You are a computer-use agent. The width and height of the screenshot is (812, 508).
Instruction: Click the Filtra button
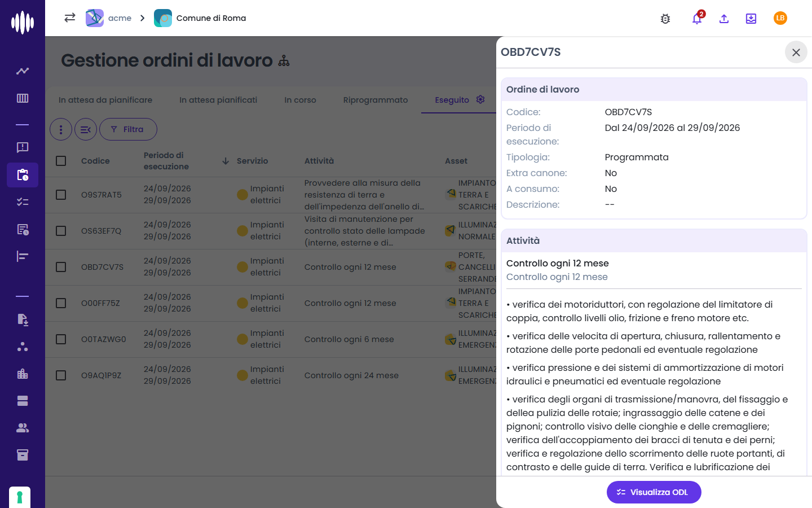[128, 129]
